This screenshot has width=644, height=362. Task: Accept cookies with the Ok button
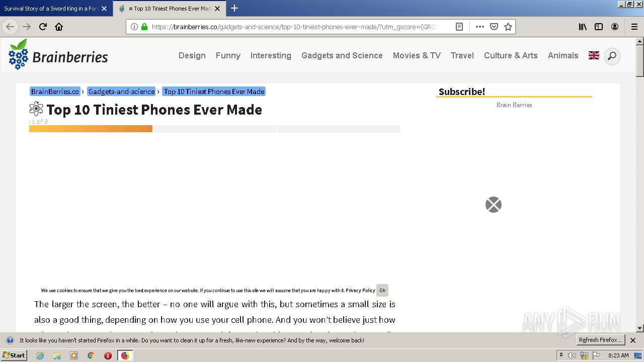coord(382,290)
